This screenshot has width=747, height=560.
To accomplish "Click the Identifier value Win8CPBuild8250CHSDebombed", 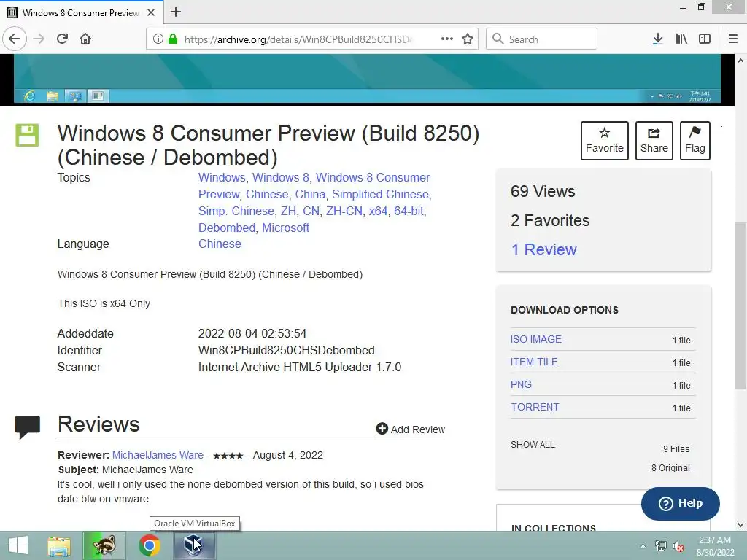I will pyautogui.click(x=286, y=351).
